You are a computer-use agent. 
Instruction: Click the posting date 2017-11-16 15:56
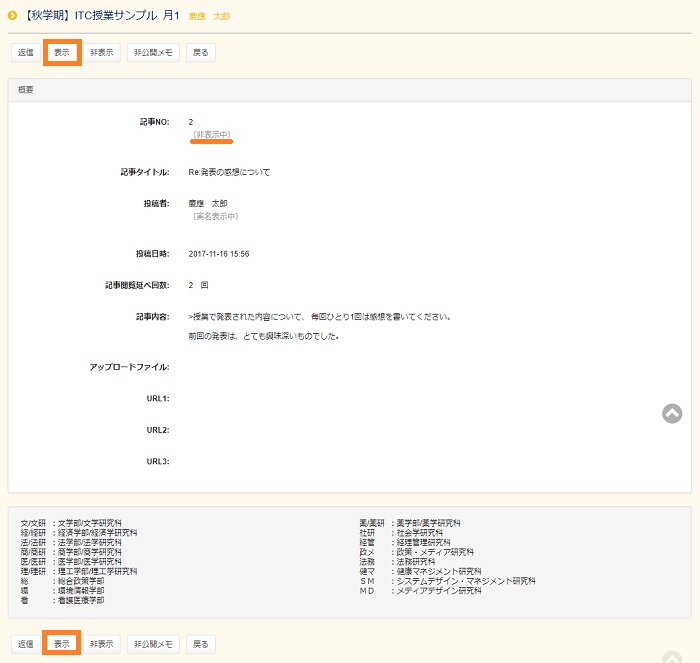click(219, 254)
